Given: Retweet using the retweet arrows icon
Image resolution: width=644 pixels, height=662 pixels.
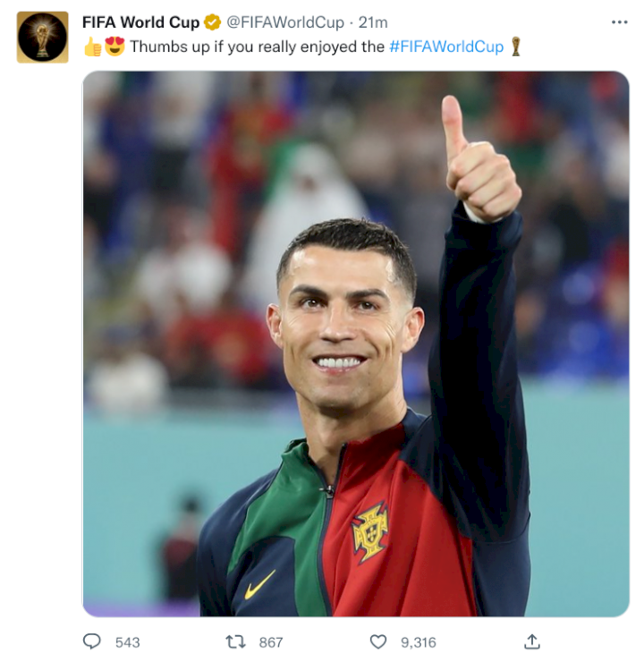Looking at the screenshot, I should [235, 641].
